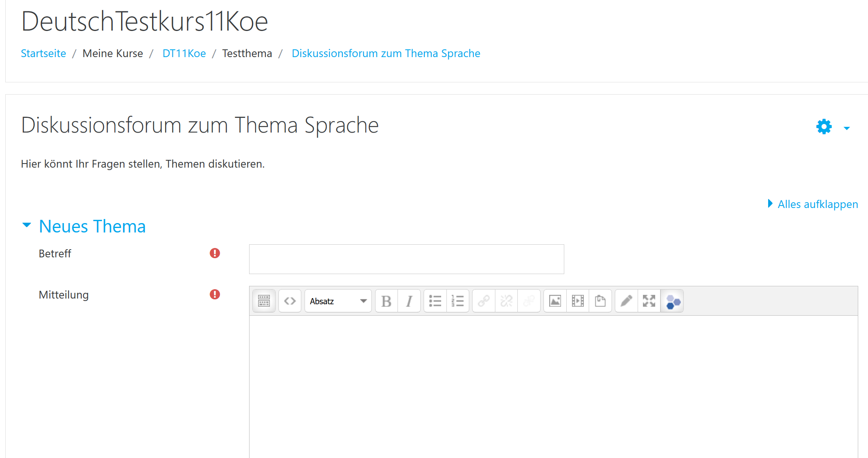Insert an image into the message
This screenshot has width=868, height=458.
(x=555, y=301)
